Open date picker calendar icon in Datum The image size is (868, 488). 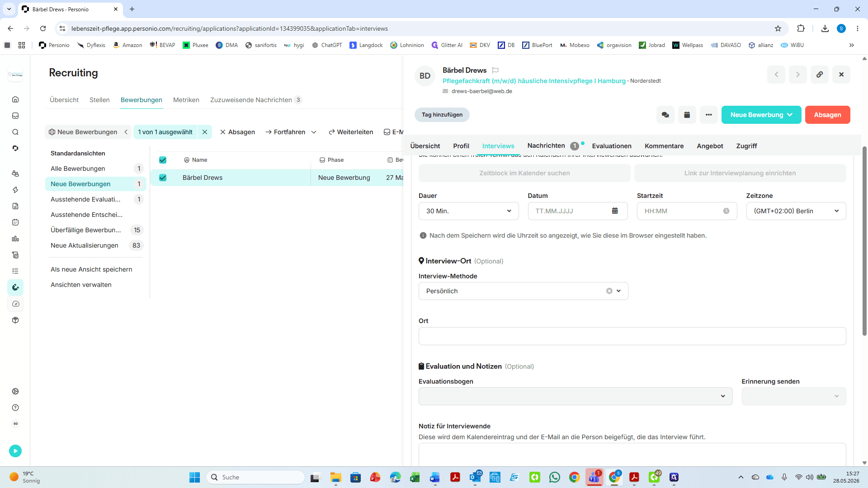(x=615, y=211)
